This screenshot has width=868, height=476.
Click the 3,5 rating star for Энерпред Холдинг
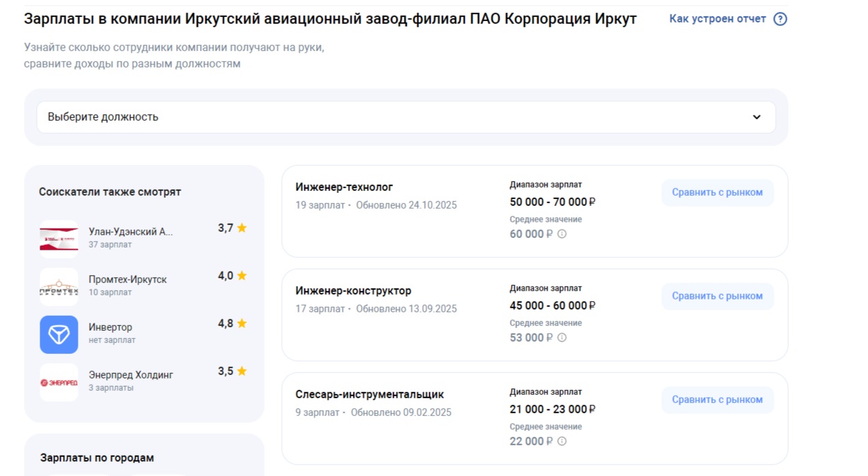click(242, 371)
